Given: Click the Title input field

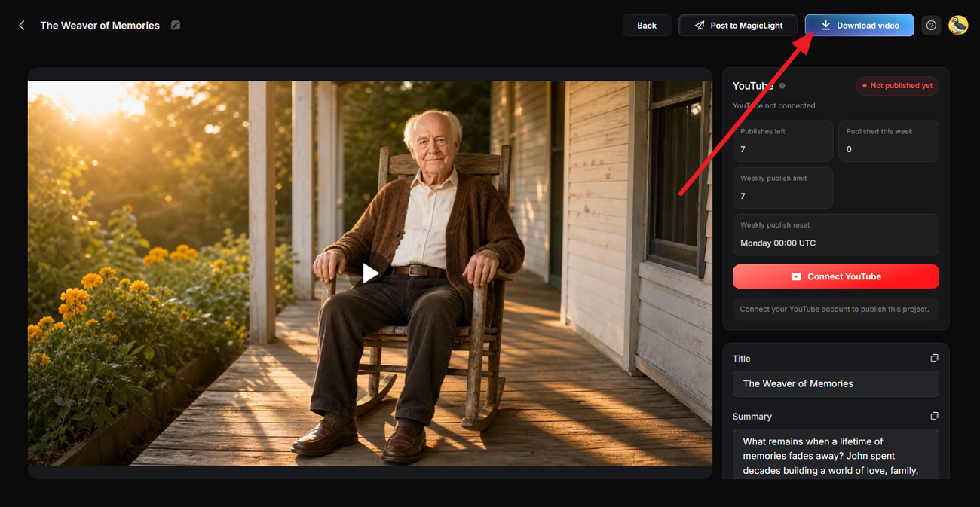Looking at the screenshot, I should (x=836, y=383).
